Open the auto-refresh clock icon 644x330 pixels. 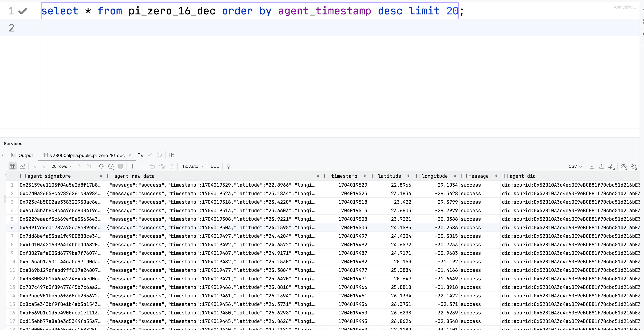[x=111, y=166]
